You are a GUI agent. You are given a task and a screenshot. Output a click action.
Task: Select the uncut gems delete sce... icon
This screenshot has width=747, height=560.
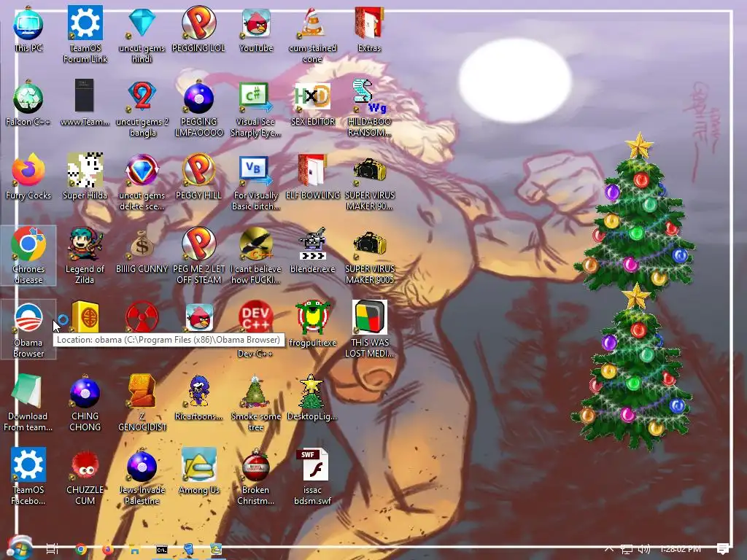tap(142, 182)
